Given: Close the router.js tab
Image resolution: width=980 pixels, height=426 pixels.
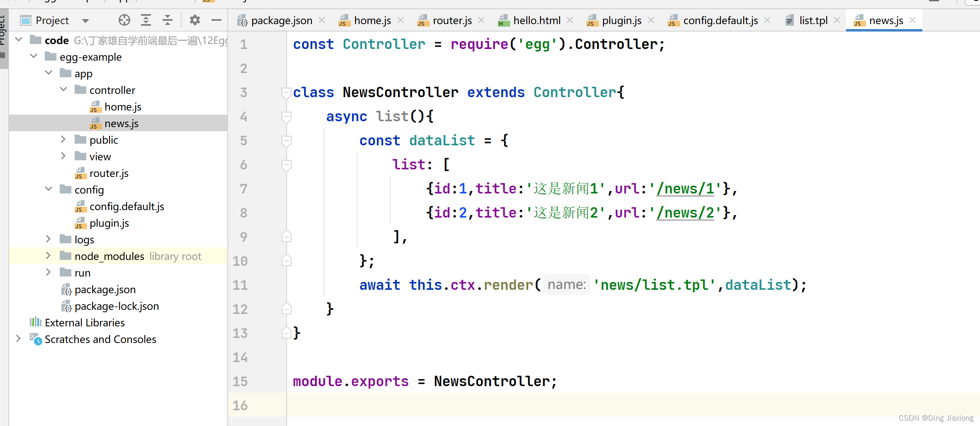Looking at the screenshot, I should click(481, 20).
